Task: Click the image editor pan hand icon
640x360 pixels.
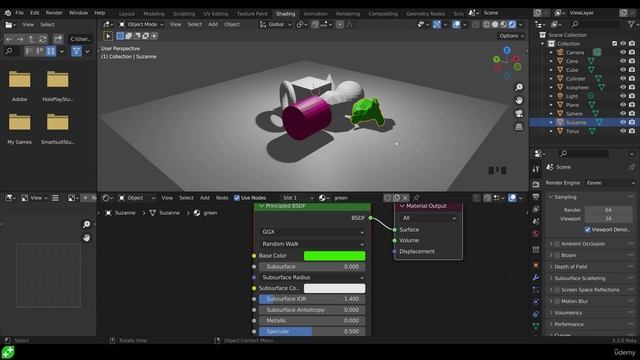Action: point(87,238)
